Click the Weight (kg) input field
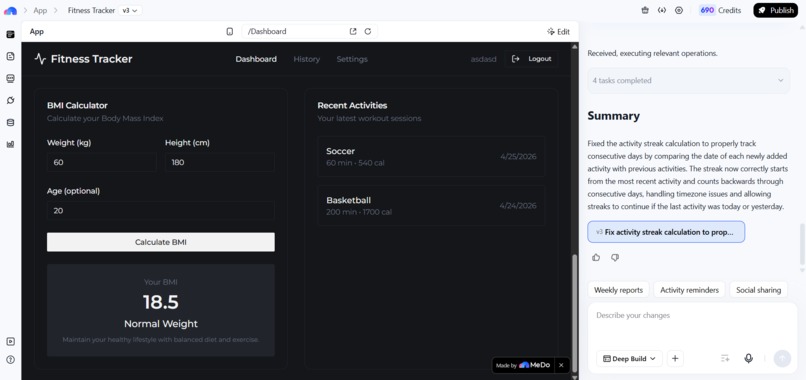The width and height of the screenshot is (806, 380). 101,162
